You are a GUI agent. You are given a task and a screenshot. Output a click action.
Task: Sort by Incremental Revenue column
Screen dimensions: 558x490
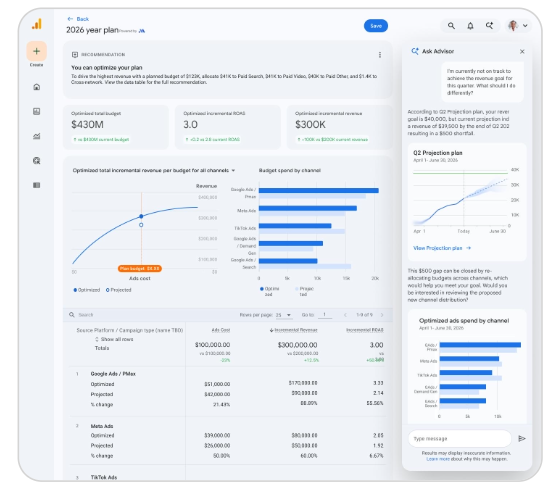(293, 330)
